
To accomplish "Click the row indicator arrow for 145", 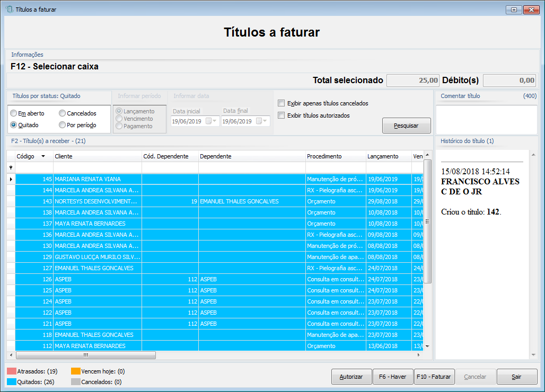I will [11, 179].
